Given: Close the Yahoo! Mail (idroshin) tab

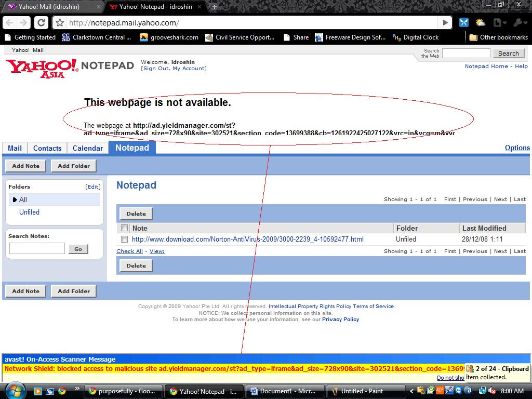Looking at the screenshot, I should [99, 7].
